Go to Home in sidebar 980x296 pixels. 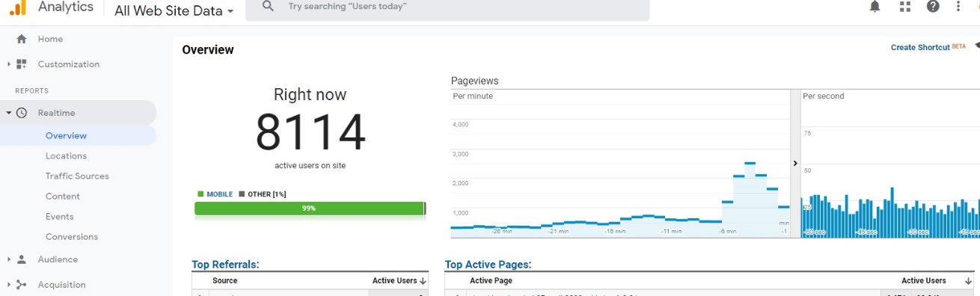point(50,39)
